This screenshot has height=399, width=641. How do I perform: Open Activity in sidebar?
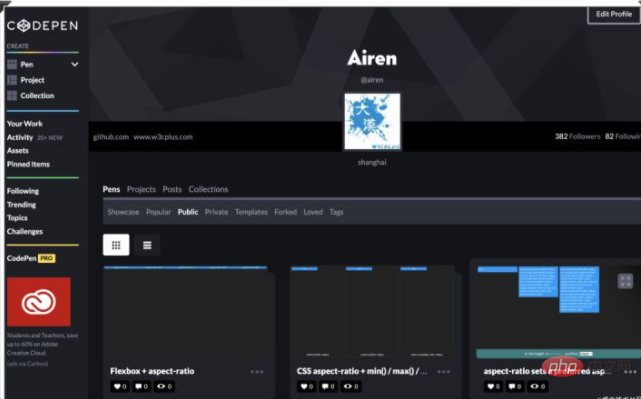pos(20,137)
